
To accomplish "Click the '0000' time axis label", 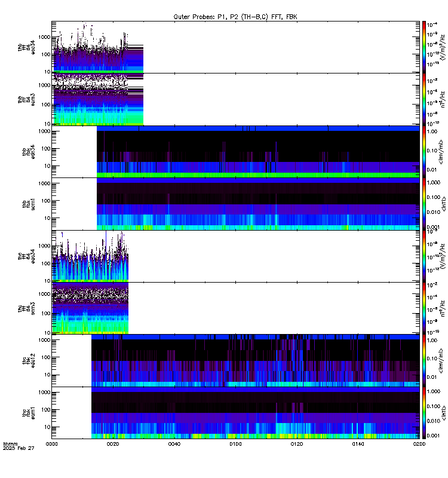I will click(52, 444).
